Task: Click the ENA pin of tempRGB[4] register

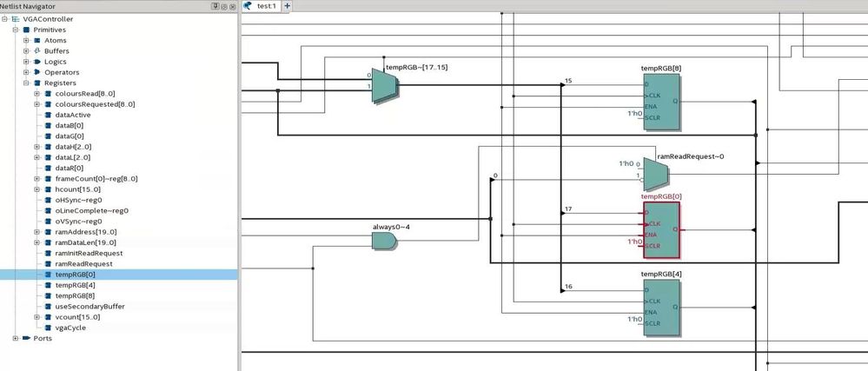Action: (652, 312)
